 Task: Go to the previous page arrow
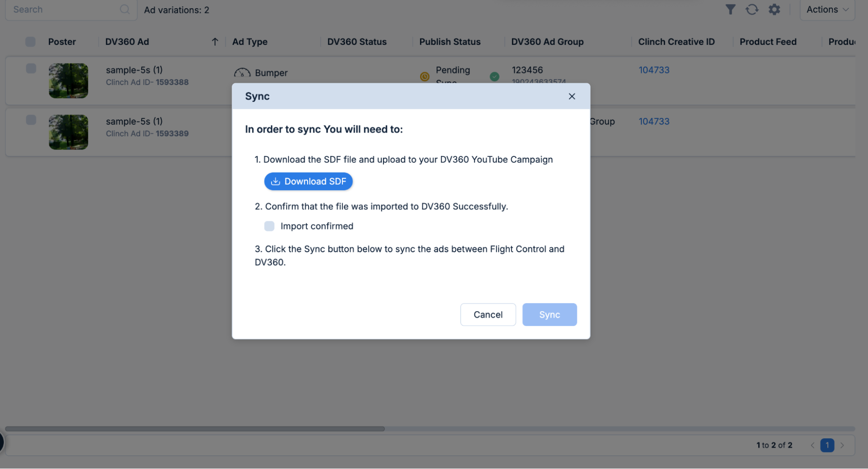coord(812,445)
